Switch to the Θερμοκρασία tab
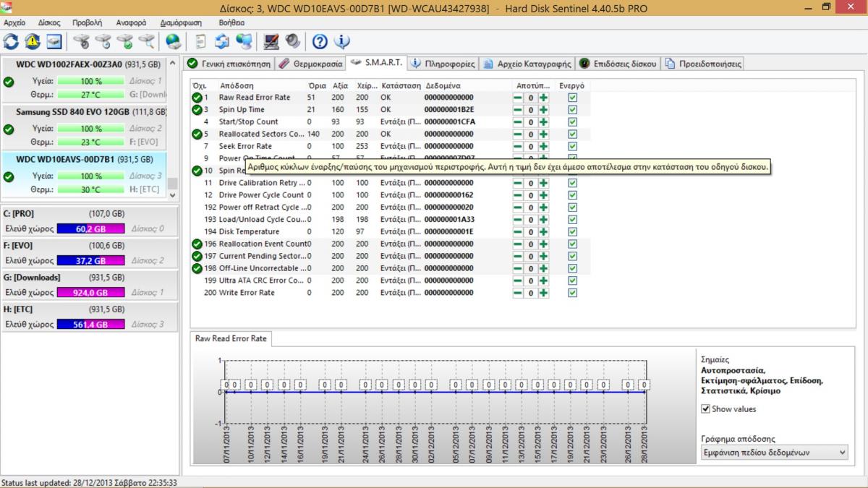868x488 pixels. pyautogui.click(x=310, y=64)
